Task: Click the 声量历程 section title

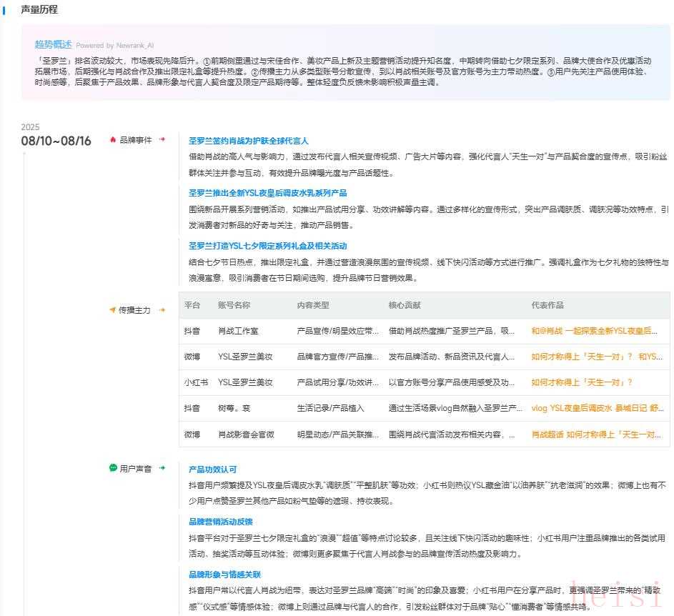Action: [39, 9]
